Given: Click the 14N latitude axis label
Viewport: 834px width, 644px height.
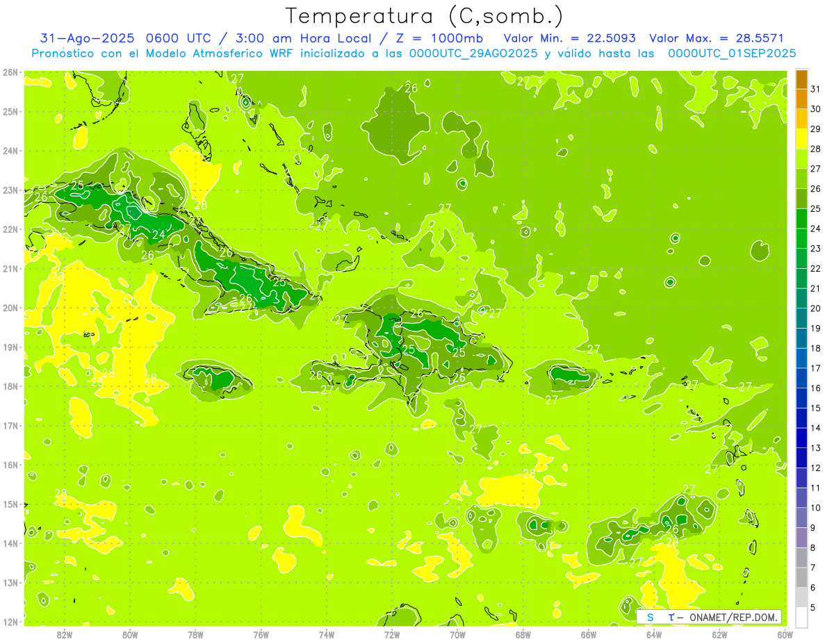Looking at the screenshot, I should pos(10,543).
